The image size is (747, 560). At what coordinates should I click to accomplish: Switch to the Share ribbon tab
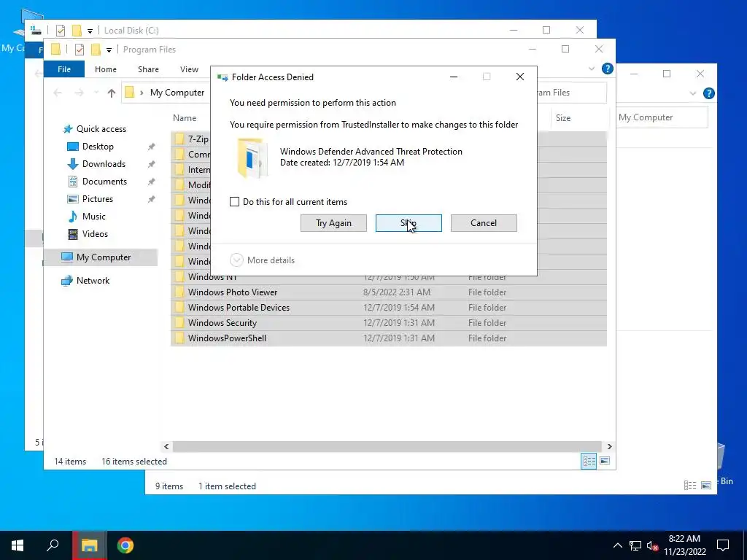(x=148, y=69)
